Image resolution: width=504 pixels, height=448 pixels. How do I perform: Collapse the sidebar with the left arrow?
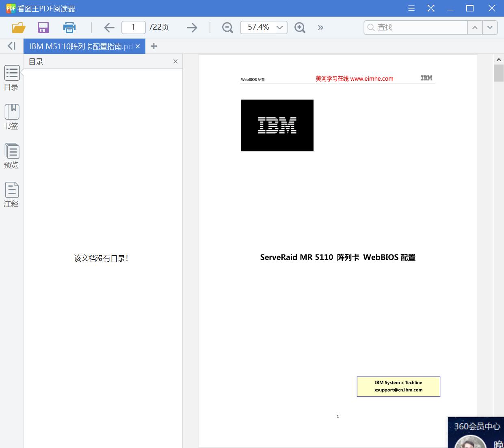point(11,46)
